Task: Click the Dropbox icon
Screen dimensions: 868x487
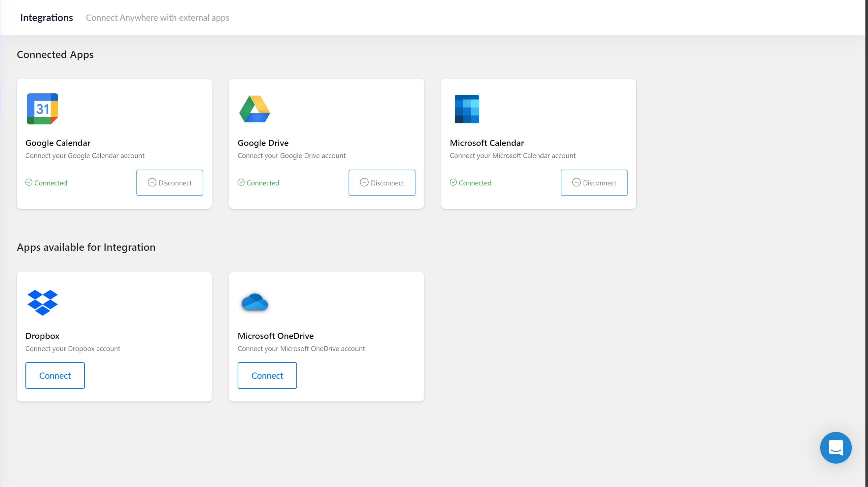Action: (42, 303)
